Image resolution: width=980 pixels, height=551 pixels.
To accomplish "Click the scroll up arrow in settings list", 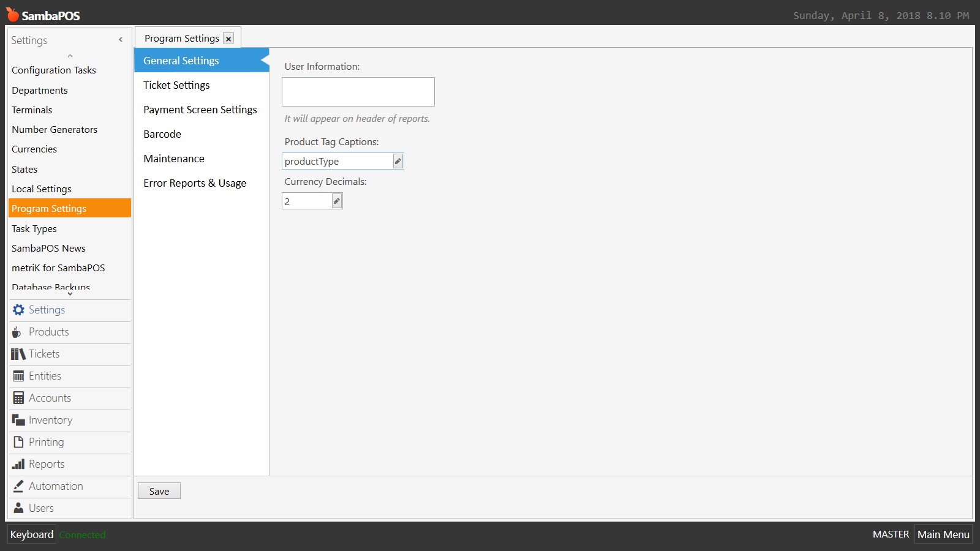I will coord(70,56).
